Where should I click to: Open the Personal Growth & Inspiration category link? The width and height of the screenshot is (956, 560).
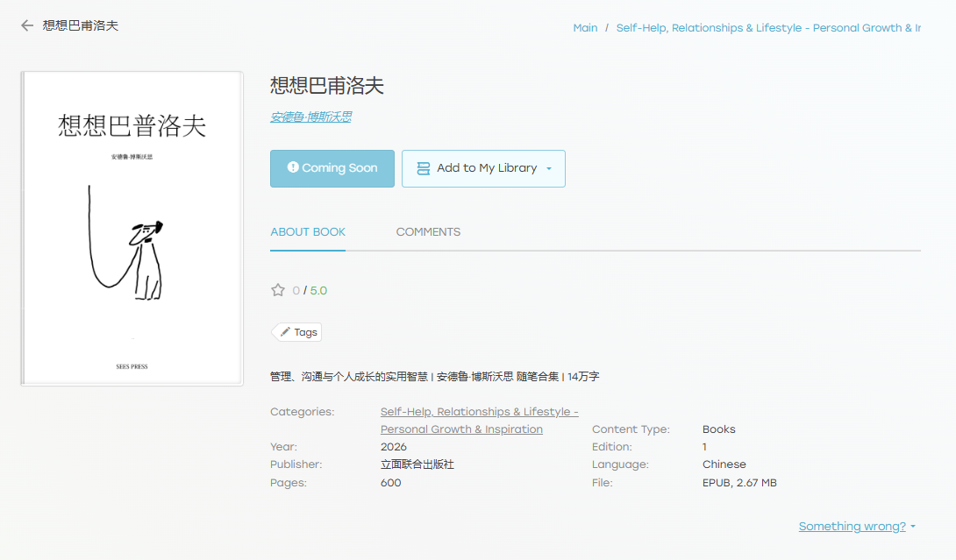[x=461, y=429]
